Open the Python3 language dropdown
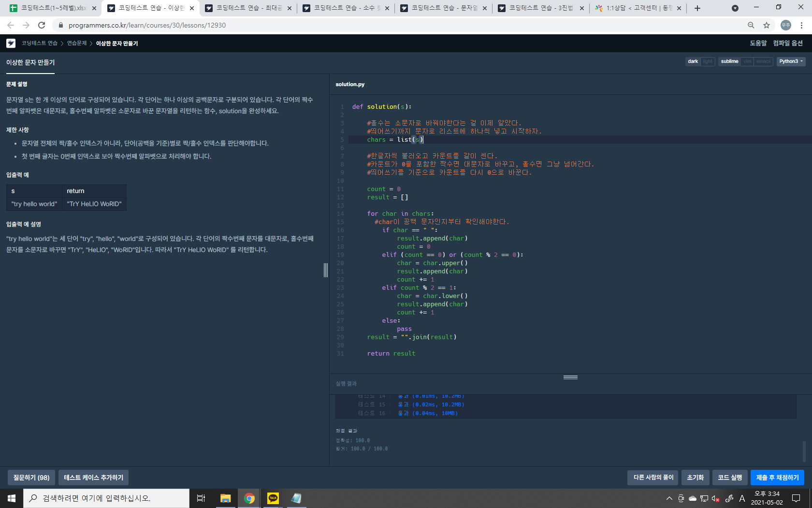Screen dimensions: 812x508 791,61
